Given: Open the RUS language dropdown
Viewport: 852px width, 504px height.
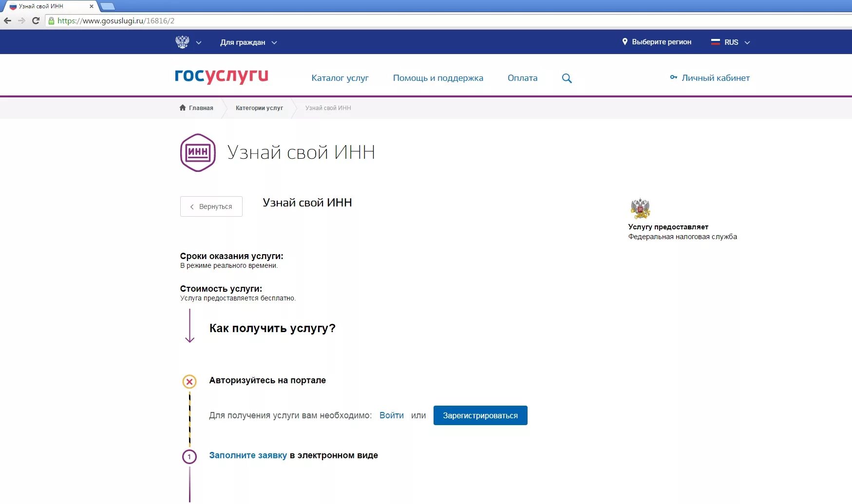Looking at the screenshot, I should (x=737, y=42).
